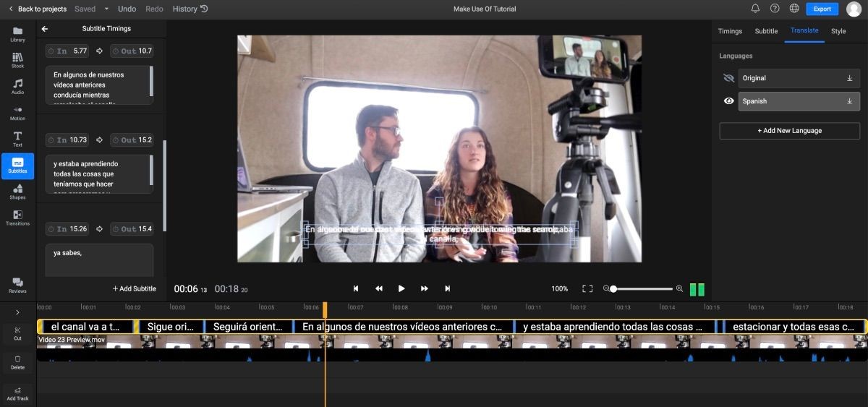This screenshot has height=407, width=868.
Task: Switch to the Subtitle tab
Action: click(x=766, y=31)
